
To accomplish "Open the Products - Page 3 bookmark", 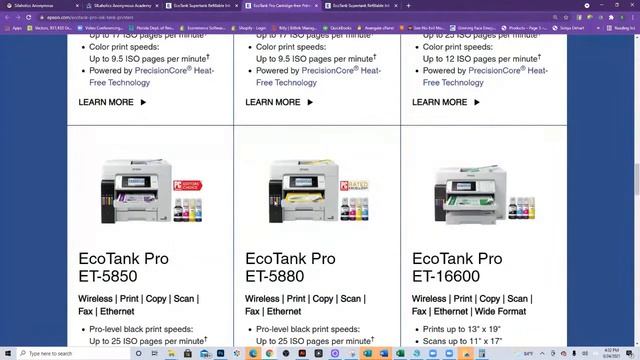I will [524, 28].
